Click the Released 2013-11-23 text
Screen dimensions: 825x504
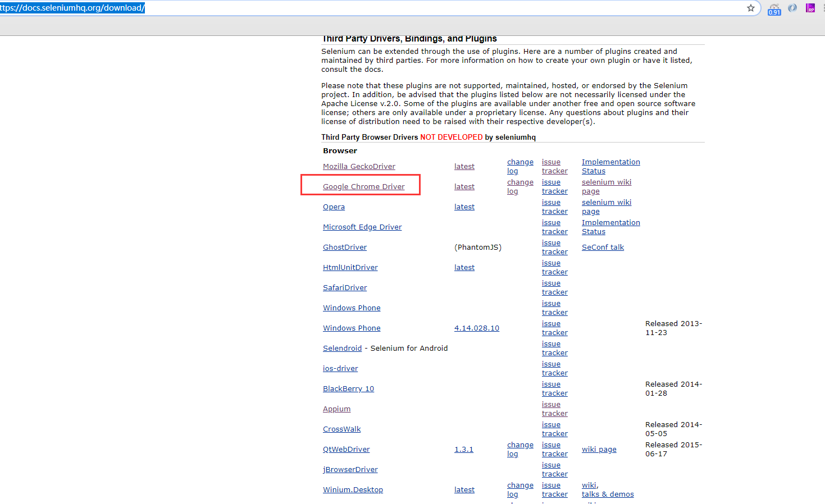(x=673, y=328)
